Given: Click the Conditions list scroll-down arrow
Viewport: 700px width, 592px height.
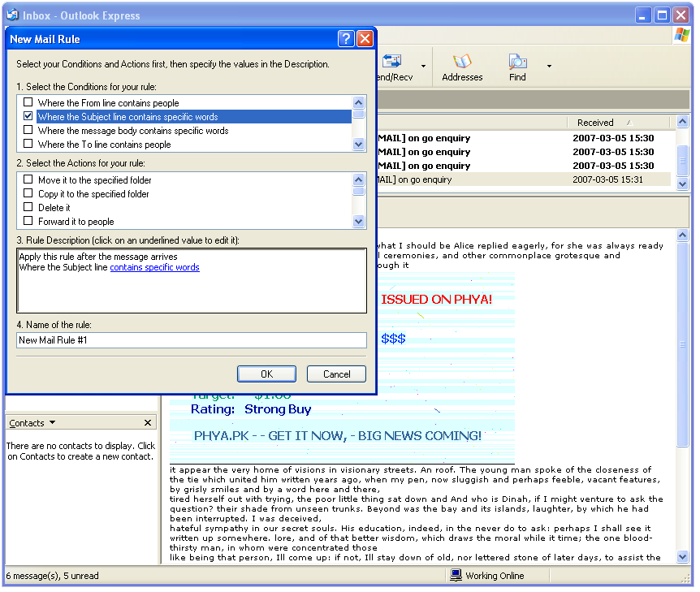Looking at the screenshot, I should (x=358, y=144).
